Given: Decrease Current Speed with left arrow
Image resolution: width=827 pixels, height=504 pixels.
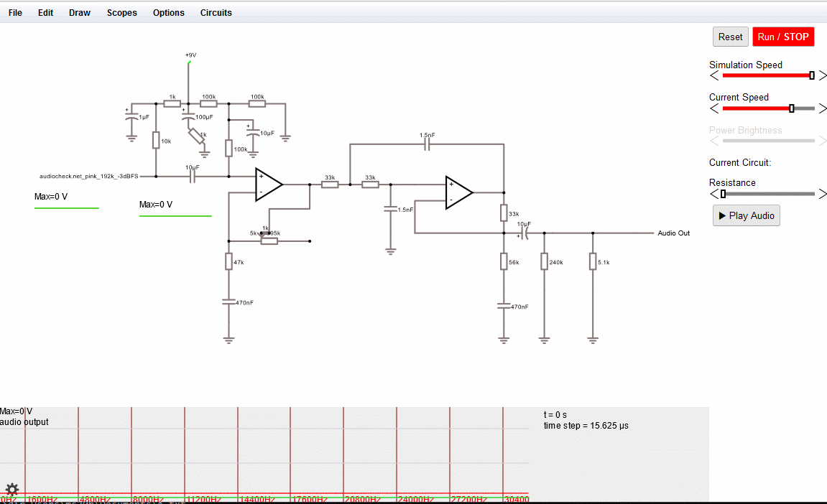Looking at the screenshot, I should click(715, 108).
